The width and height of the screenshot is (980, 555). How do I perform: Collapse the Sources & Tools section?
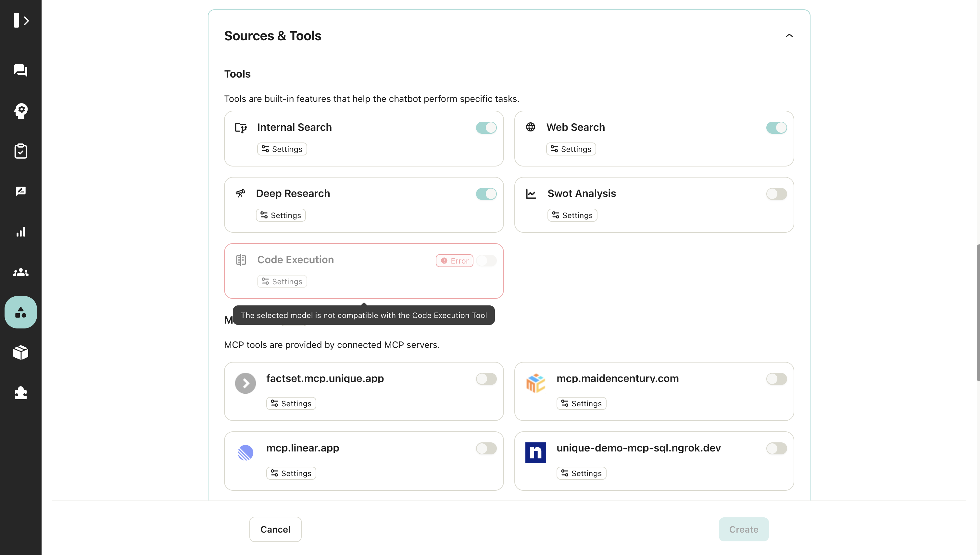coord(789,36)
